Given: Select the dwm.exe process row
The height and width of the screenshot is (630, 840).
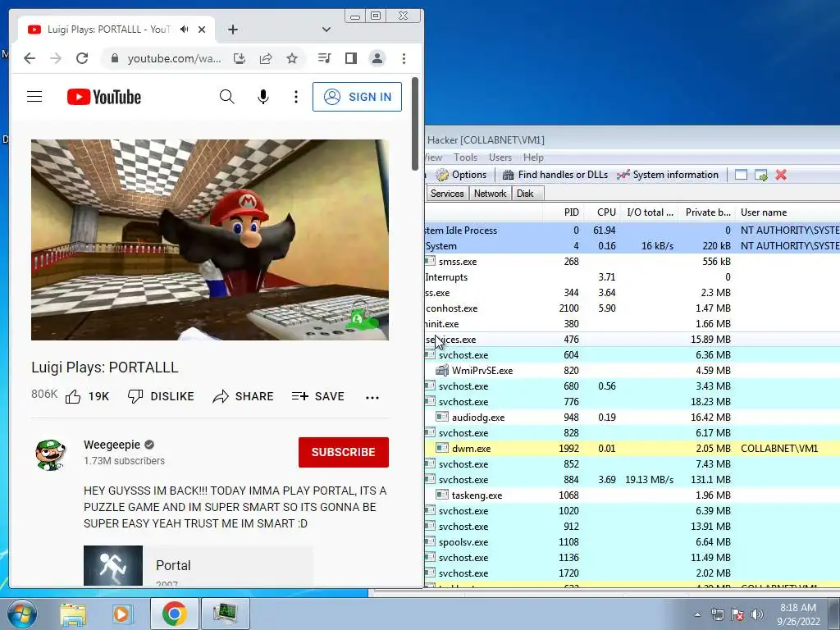Looking at the screenshot, I should pos(632,449).
